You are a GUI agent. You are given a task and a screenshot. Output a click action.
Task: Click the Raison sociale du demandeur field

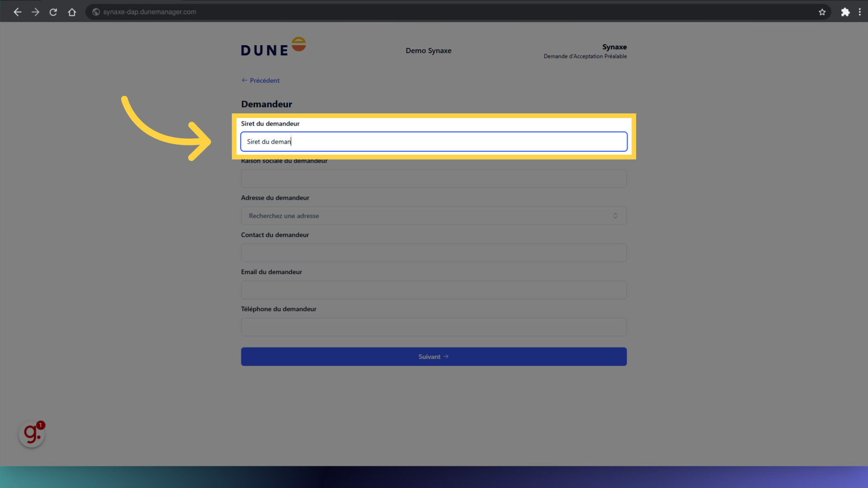coord(433,179)
